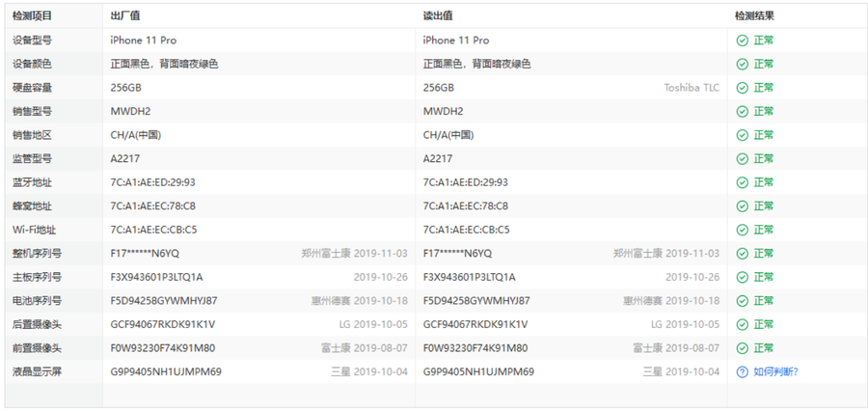
Task: Click display serial G9P9405NH1UJMPM69 in 出厂值
Action: tap(166, 371)
